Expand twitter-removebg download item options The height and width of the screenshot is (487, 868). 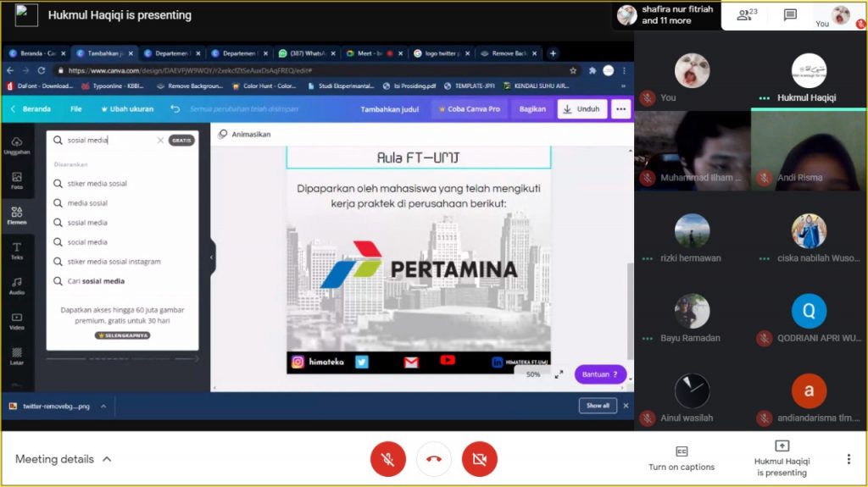click(103, 407)
